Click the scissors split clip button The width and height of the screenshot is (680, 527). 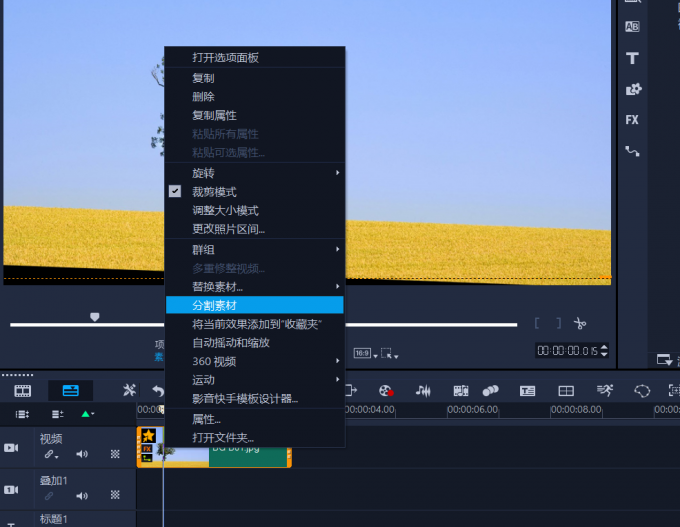[x=580, y=323]
